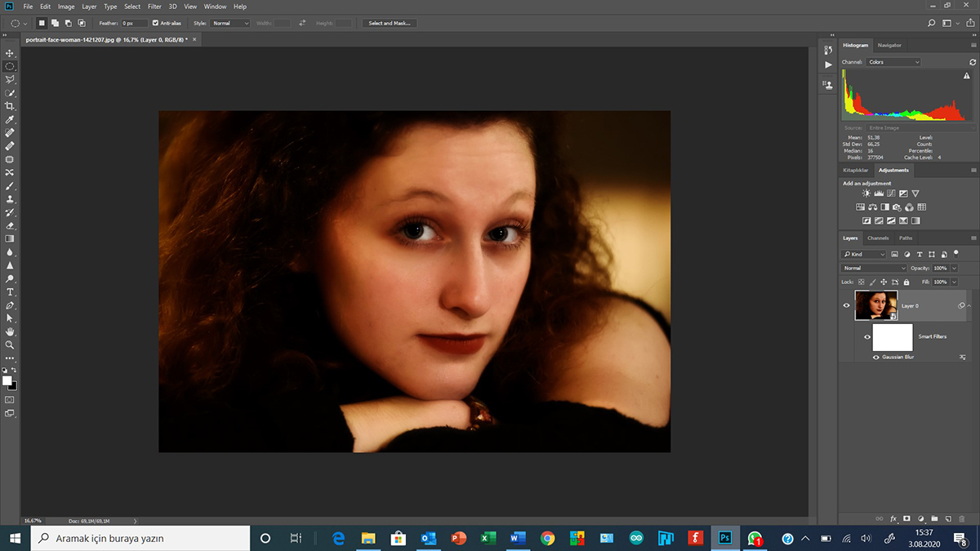The image size is (980, 551).
Task: Pick the Eyedropper tool
Action: (10, 119)
